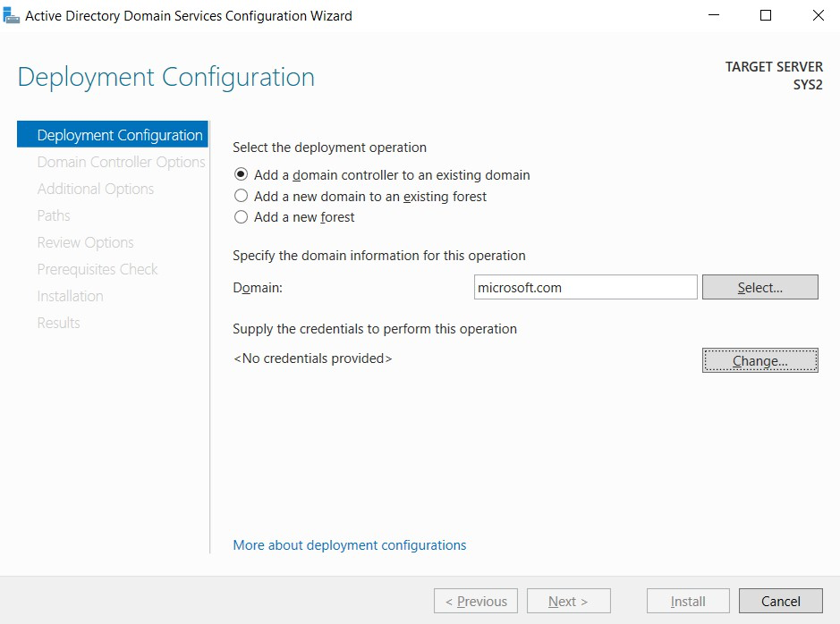Image resolution: width=840 pixels, height=624 pixels.
Task: Click Supply the credentials text
Action: click(x=375, y=329)
